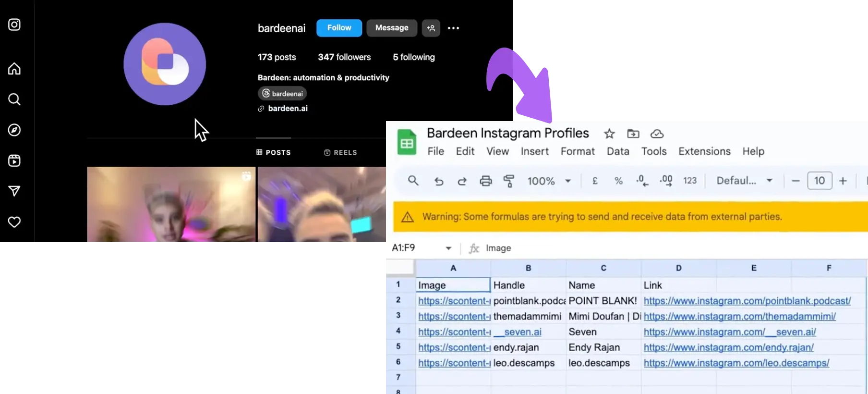Switch to the POSTS tab

pyautogui.click(x=274, y=152)
